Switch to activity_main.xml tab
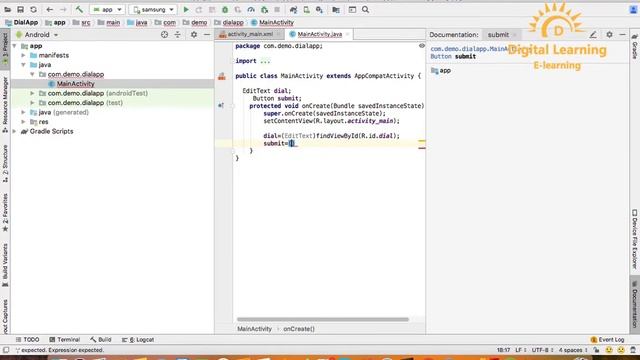 coord(250,34)
